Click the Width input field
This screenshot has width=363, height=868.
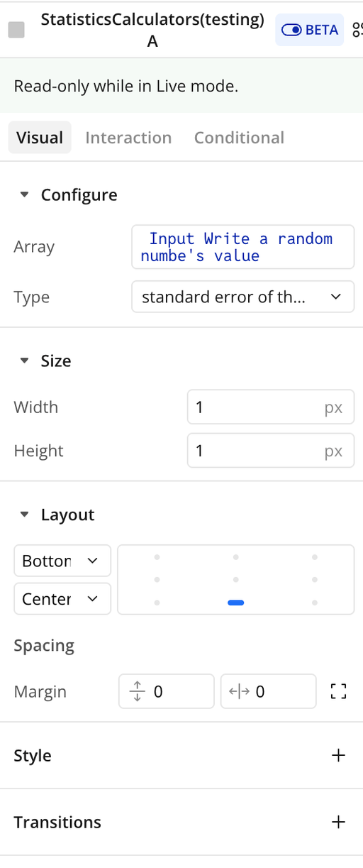coord(271,407)
